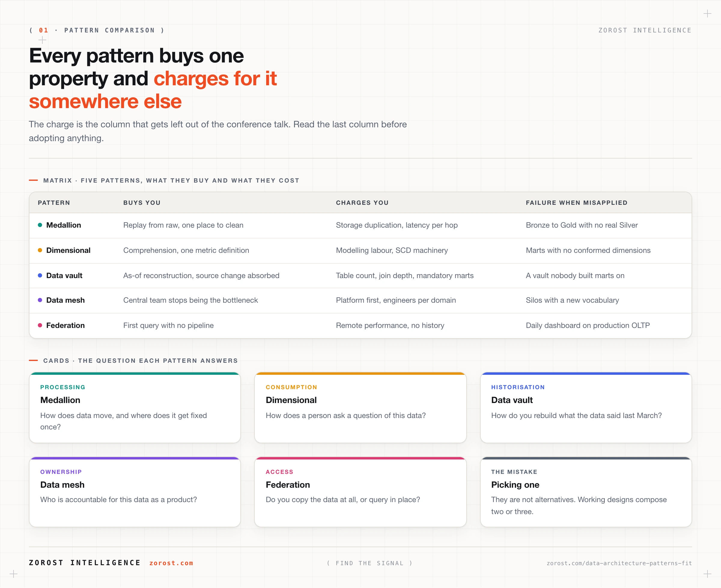The image size is (721, 588).
Task: Click the Data mesh row name
Action: pyautogui.click(x=65, y=300)
